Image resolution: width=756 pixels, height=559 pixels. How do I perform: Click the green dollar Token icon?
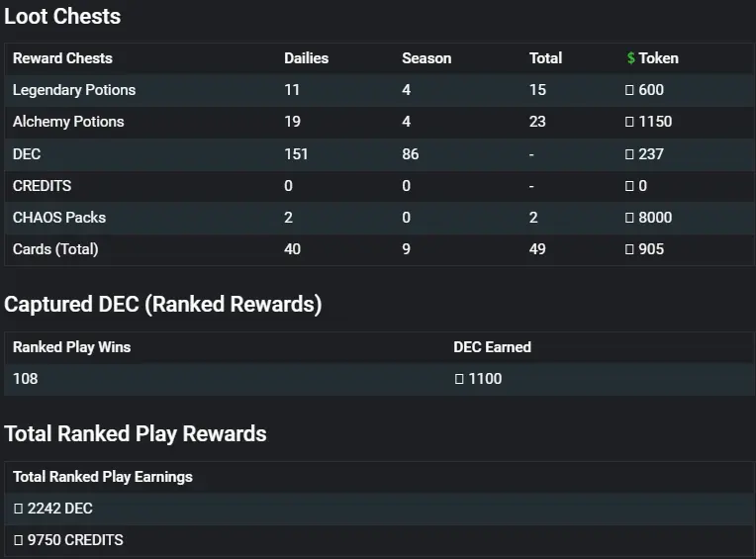(x=630, y=58)
